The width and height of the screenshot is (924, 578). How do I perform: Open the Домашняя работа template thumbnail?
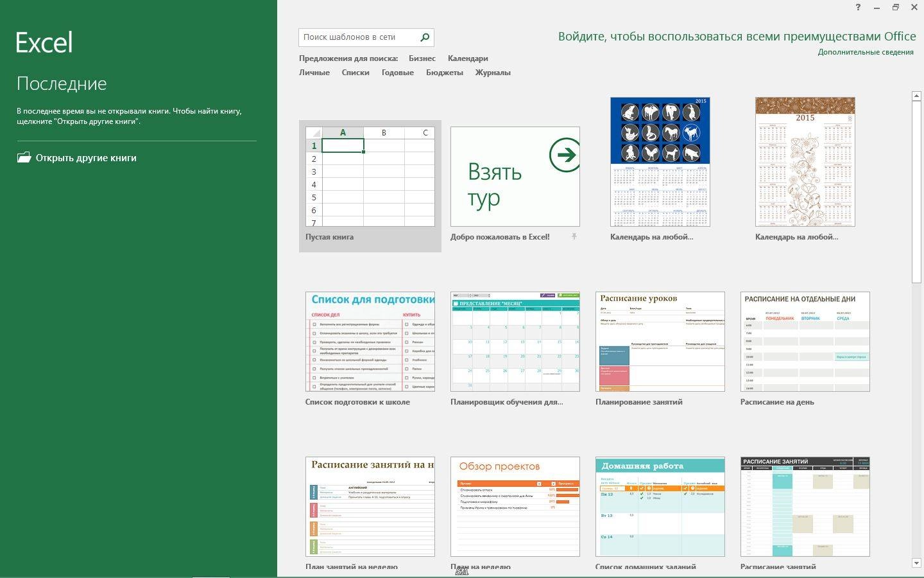(x=660, y=507)
